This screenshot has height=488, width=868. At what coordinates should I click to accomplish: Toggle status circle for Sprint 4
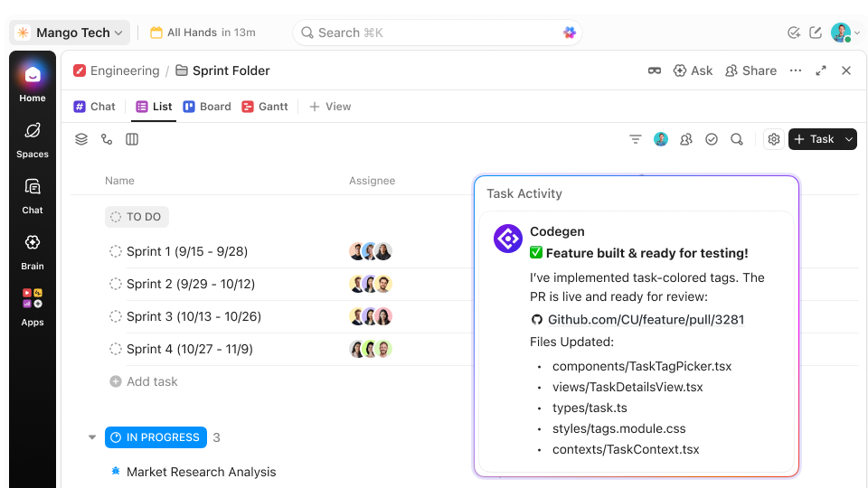coord(115,349)
